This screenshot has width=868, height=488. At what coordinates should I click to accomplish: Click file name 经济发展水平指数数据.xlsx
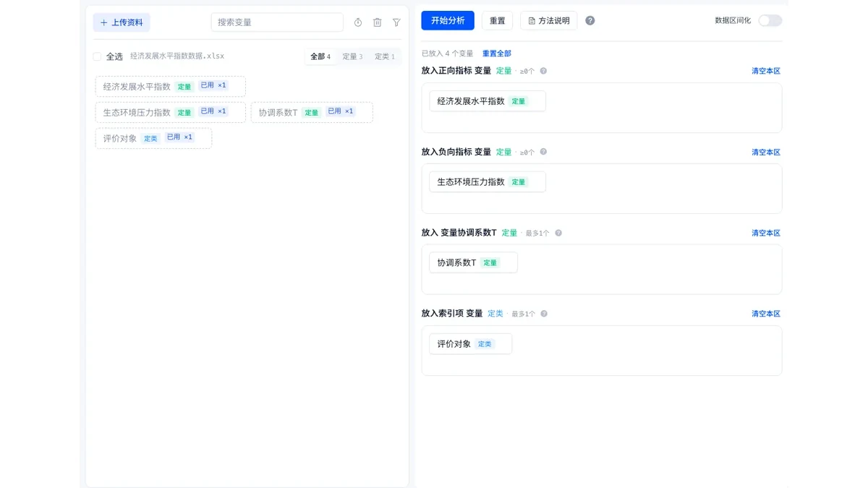pos(177,56)
